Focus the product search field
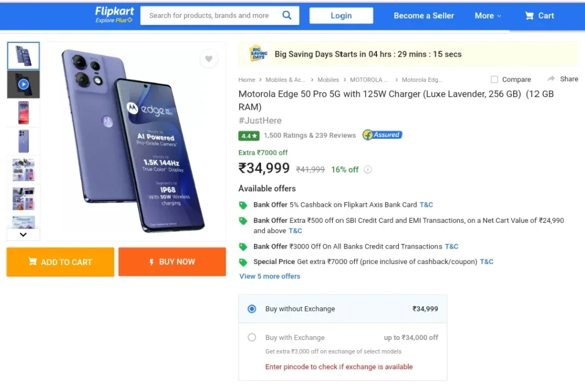This screenshot has height=392, width=585. click(x=211, y=15)
